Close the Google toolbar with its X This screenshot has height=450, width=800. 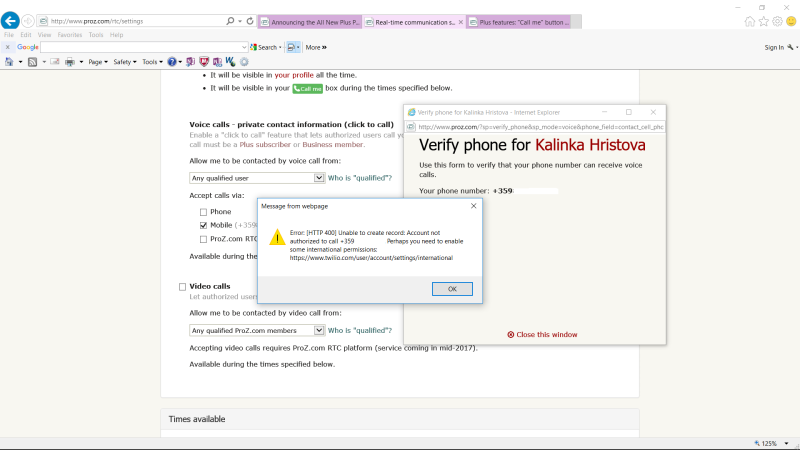8,47
